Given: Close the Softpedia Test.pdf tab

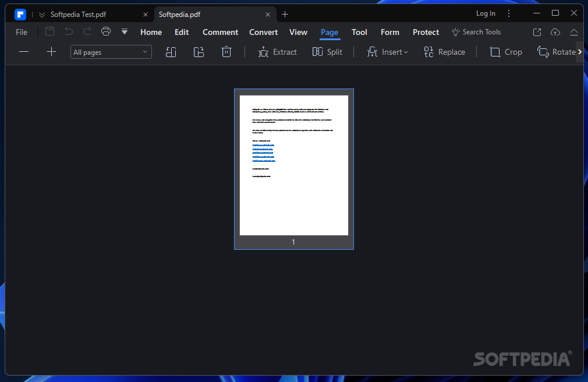Looking at the screenshot, I should coord(146,15).
